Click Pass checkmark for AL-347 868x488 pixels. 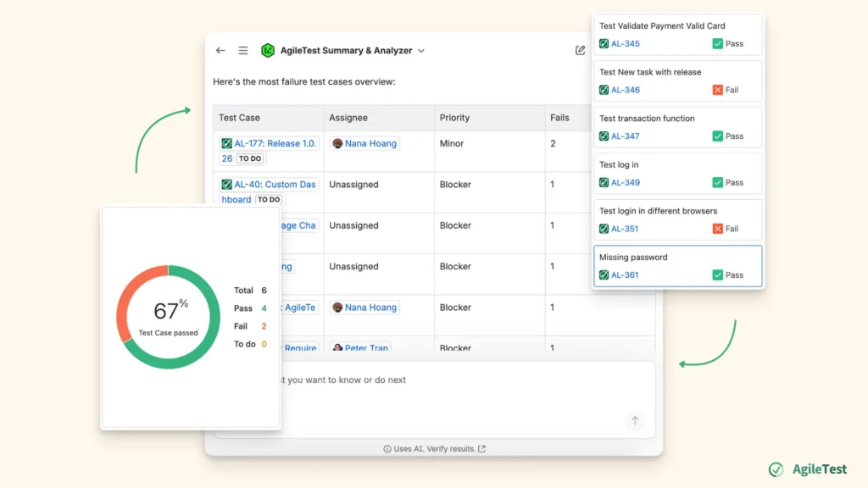pyautogui.click(x=717, y=136)
